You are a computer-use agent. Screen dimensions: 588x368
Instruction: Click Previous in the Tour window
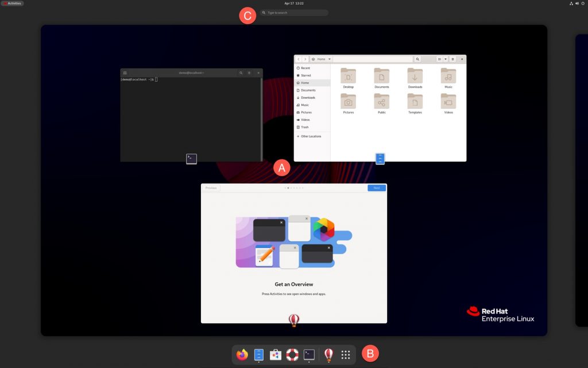(x=210, y=187)
